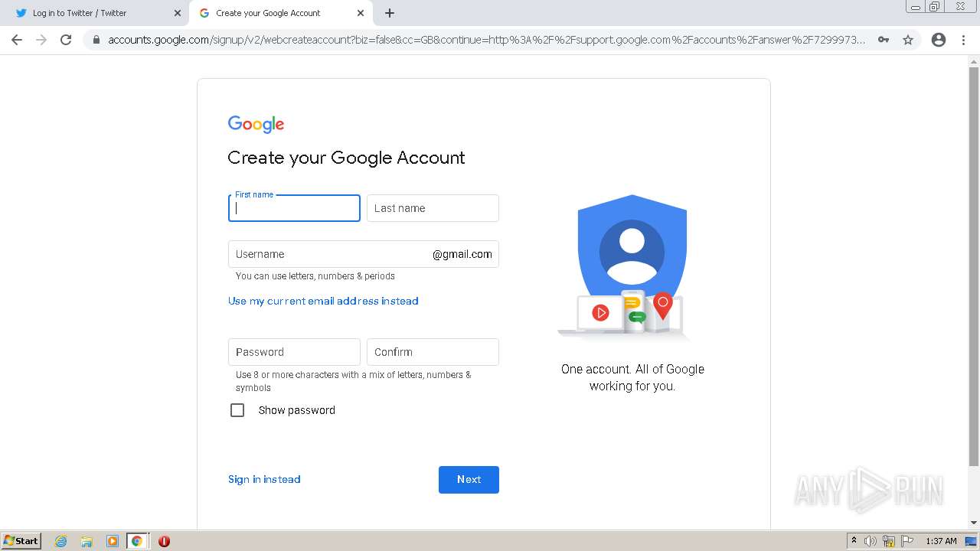980x551 pixels.
Task: Click show desktop tray icon
Action: (971, 541)
